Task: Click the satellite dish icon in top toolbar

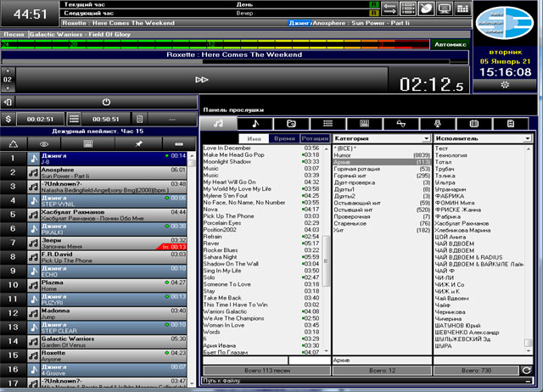Action: pos(426,8)
